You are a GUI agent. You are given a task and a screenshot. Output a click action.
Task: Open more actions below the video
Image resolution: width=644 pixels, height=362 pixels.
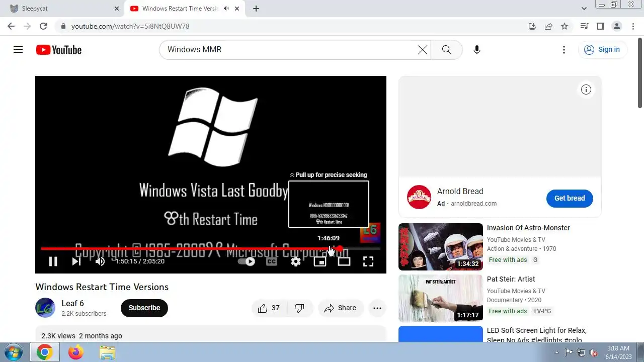click(377, 308)
